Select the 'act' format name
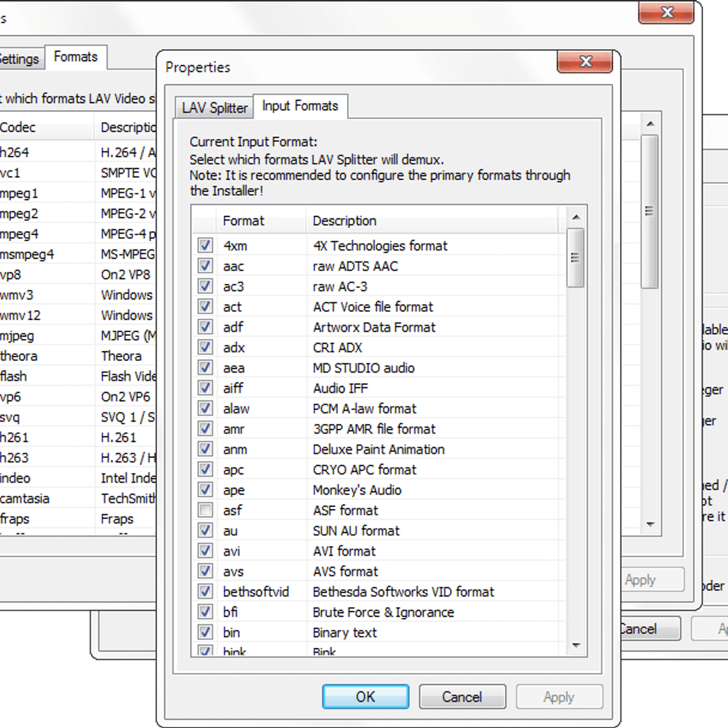This screenshot has height=728, width=728. point(232,307)
